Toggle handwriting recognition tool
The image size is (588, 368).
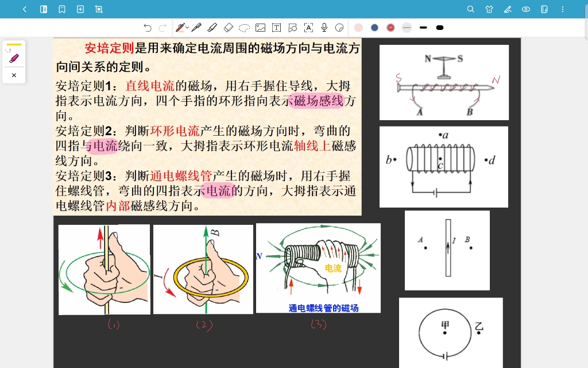pos(309,27)
